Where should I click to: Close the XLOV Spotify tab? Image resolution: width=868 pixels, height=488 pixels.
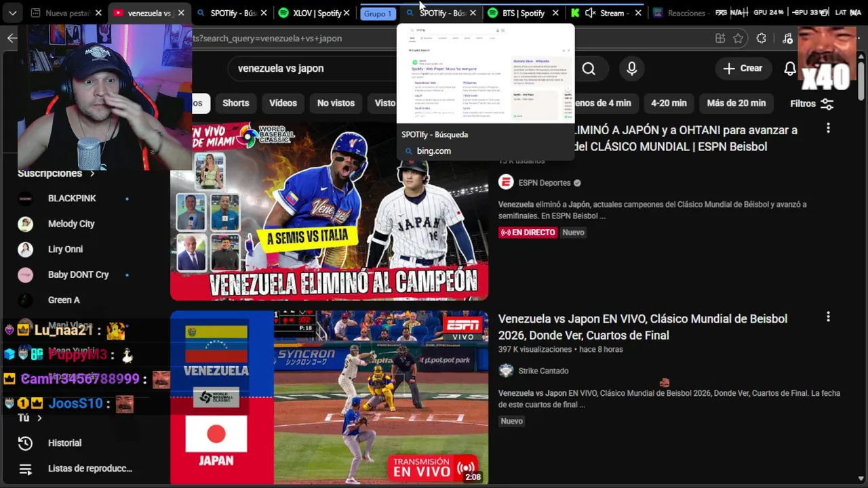pos(347,13)
